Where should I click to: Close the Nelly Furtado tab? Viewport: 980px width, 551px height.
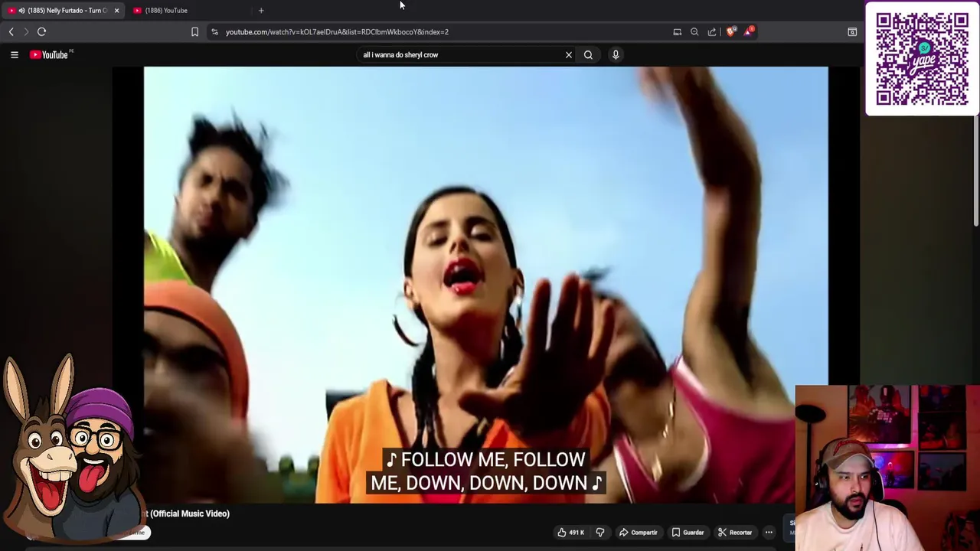coord(116,10)
